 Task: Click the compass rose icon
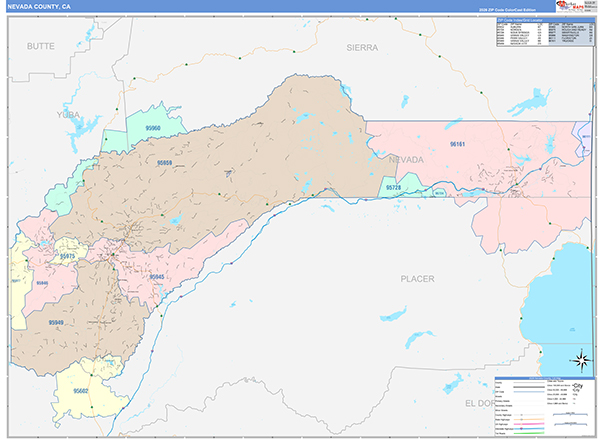(x=578, y=361)
